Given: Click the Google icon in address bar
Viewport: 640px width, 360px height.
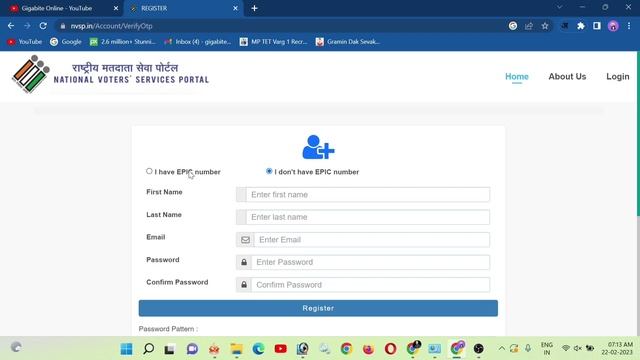Looking at the screenshot, I should [513, 26].
